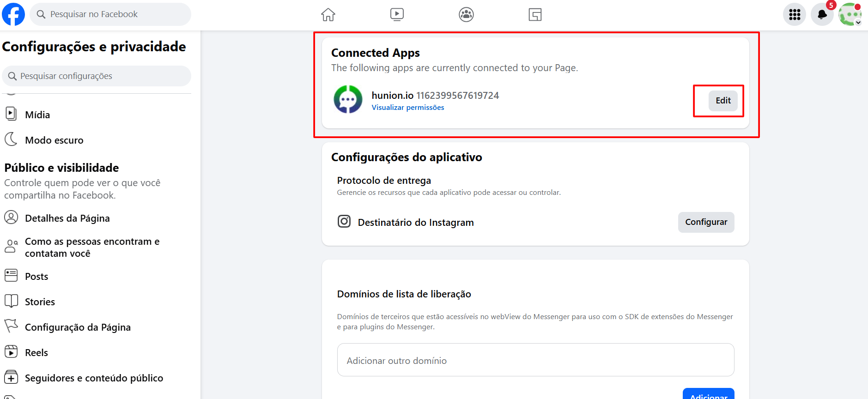The height and width of the screenshot is (399, 868).
Task: Select Modo escuro in the sidebar
Action: pos(54,140)
